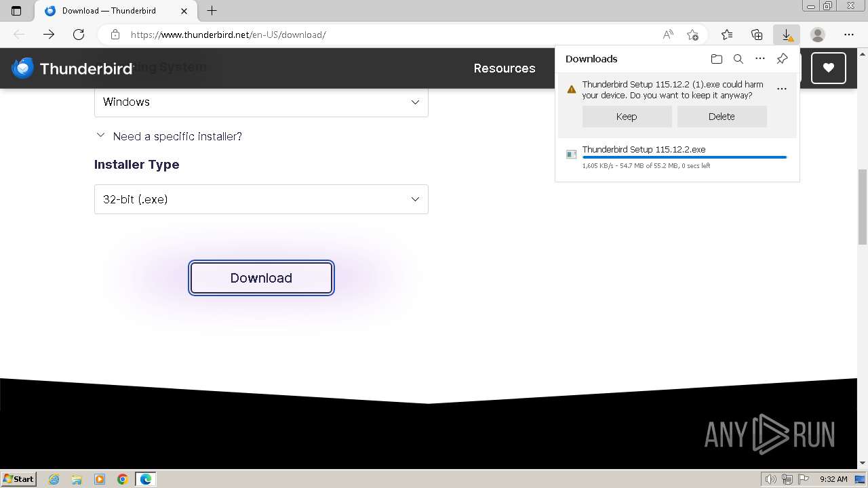
Task: Click the warning triangle icon
Action: [x=571, y=89]
